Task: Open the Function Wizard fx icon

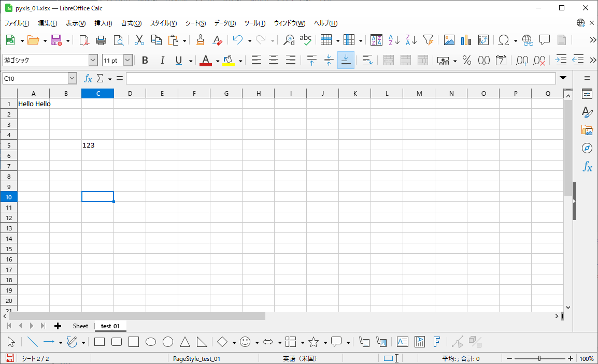Action: tap(88, 78)
